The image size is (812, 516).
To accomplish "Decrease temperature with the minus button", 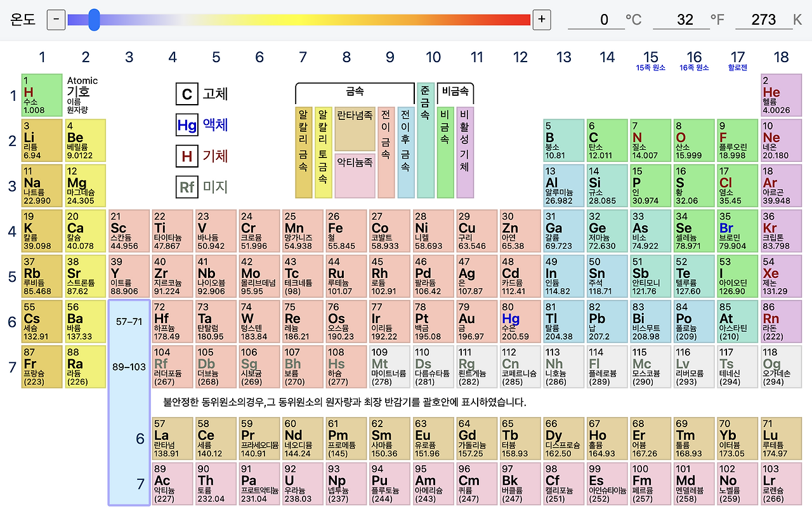I will (x=56, y=20).
